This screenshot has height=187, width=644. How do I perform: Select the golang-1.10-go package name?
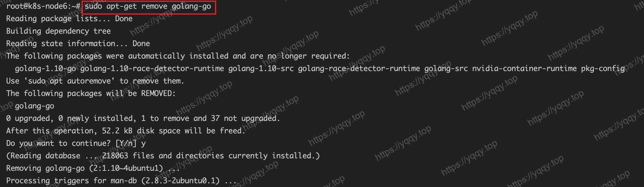tap(45, 69)
